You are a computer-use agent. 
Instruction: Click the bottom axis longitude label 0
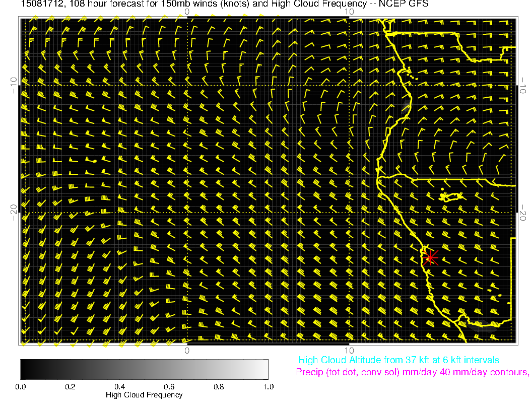[x=186, y=350]
